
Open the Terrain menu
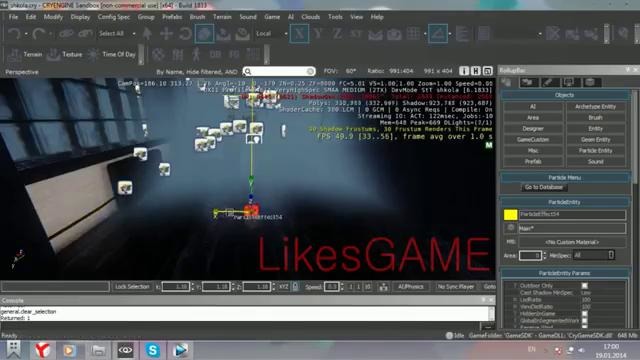(x=222, y=17)
